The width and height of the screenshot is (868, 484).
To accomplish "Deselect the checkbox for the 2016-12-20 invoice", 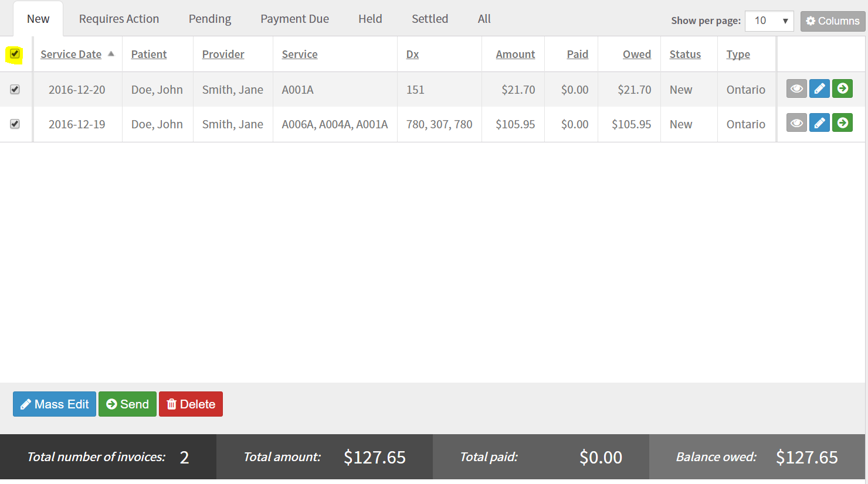I will tap(15, 89).
